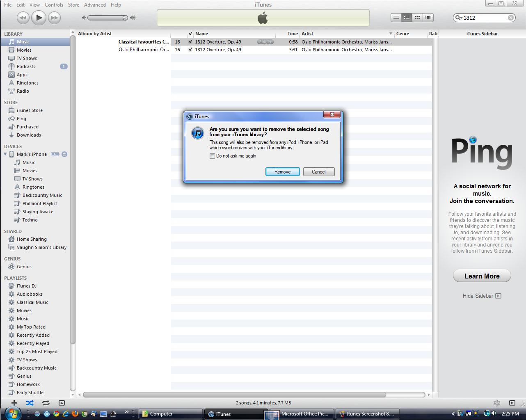The width and height of the screenshot is (526, 420).
Task: Open Microsoft Office Picture Manager from taskbar
Action: click(302, 414)
